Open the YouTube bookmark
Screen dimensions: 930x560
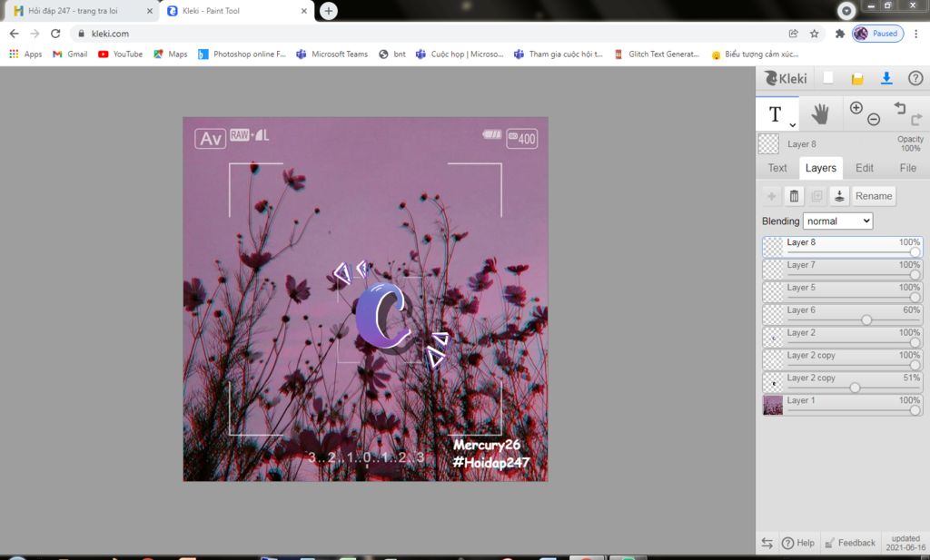pyautogui.click(x=121, y=54)
